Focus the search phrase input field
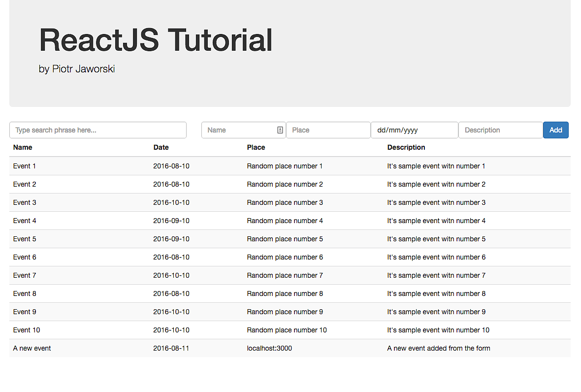Image resolution: width=581 pixels, height=392 pixels. point(98,130)
